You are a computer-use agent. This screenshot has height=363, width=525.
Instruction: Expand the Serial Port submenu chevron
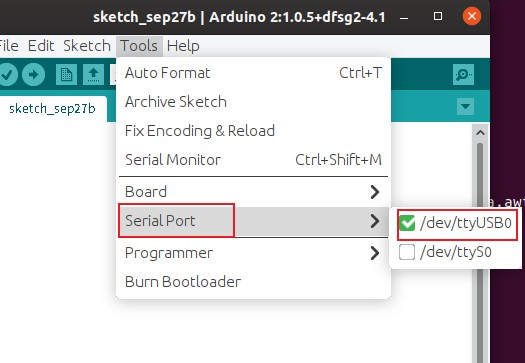tap(375, 221)
